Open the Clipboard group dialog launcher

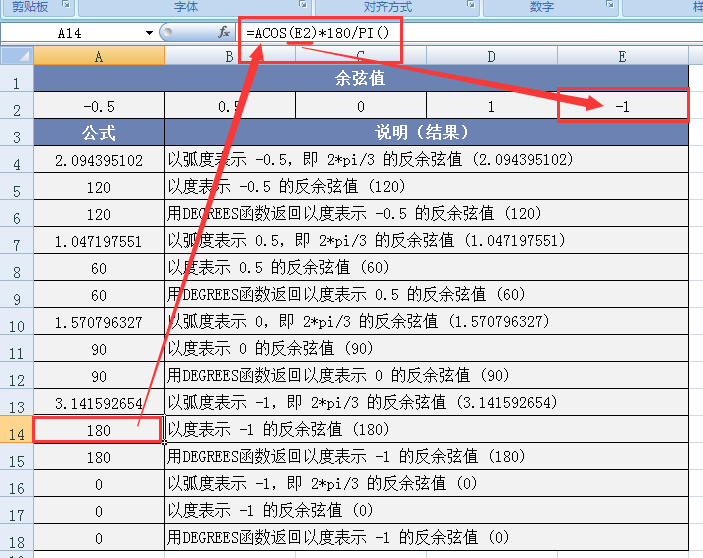point(66,4)
